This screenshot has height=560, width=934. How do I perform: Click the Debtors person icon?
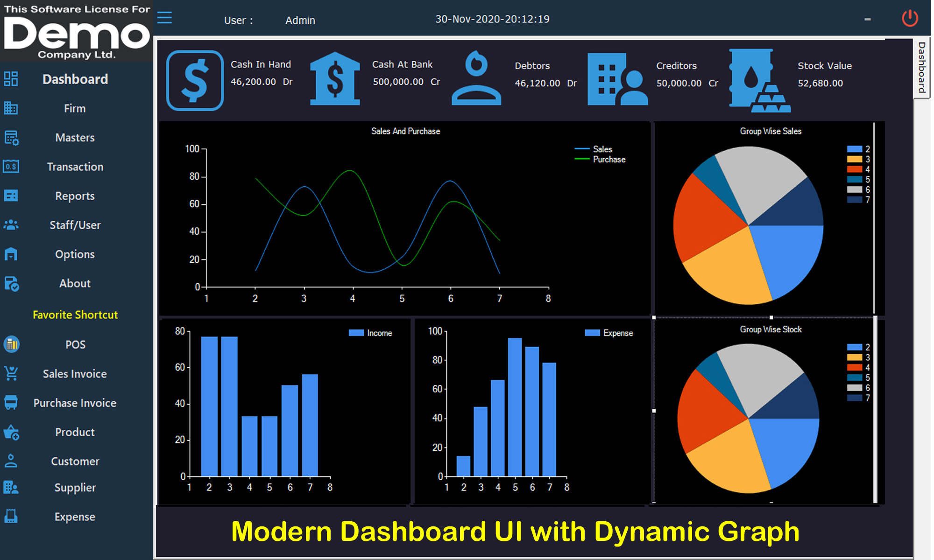click(476, 77)
